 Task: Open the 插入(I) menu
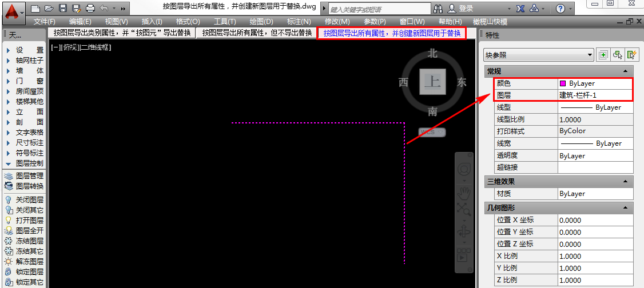pos(152,22)
